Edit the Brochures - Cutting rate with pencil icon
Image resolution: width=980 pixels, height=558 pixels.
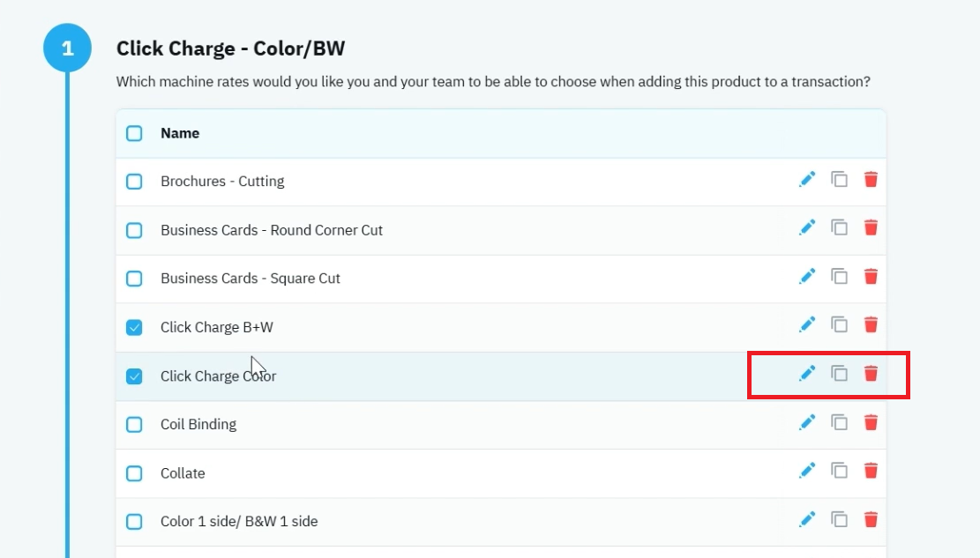[x=807, y=179]
